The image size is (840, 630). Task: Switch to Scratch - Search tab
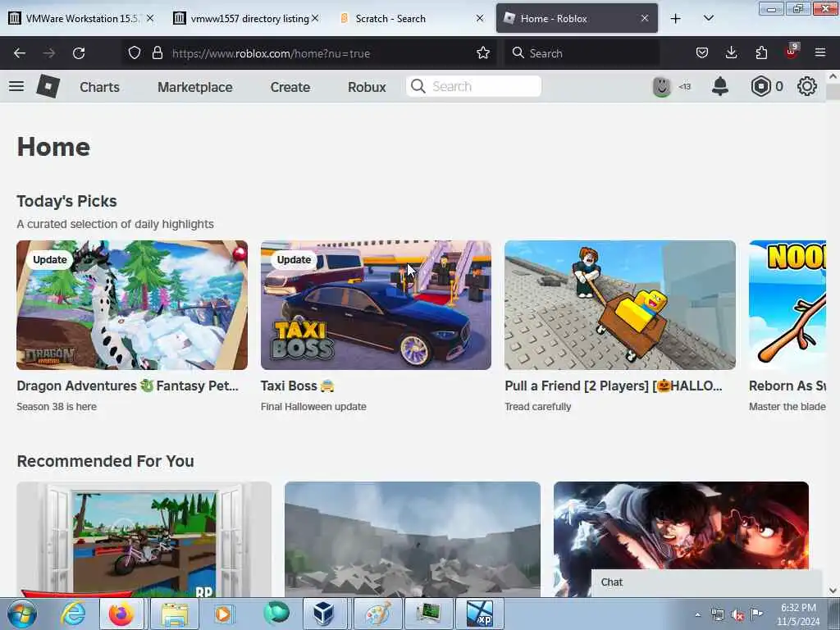point(410,19)
